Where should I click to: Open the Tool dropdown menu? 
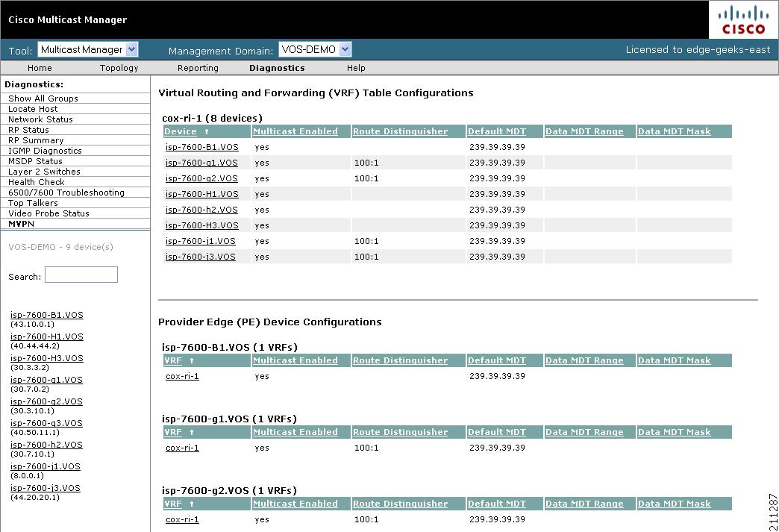(131, 49)
